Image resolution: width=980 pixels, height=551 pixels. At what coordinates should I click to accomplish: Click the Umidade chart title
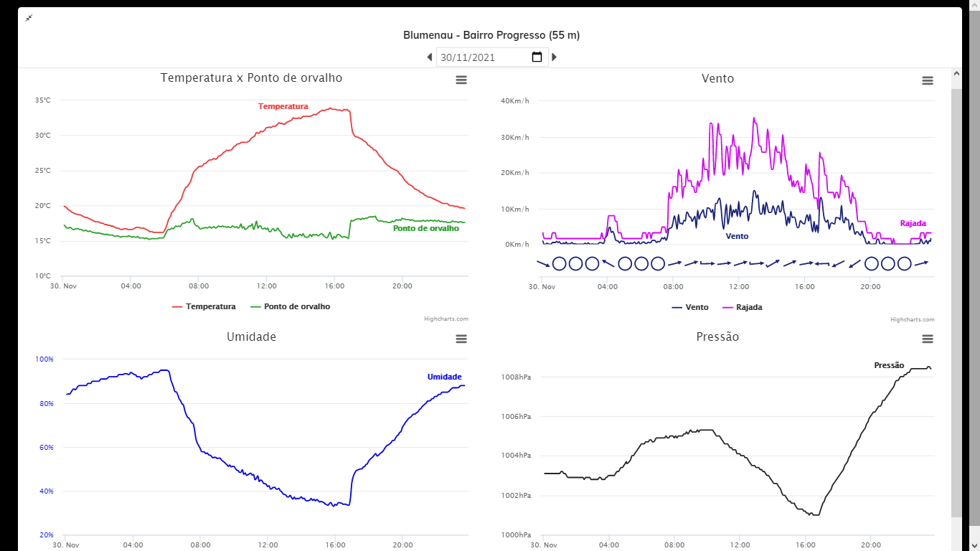click(251, 336)
